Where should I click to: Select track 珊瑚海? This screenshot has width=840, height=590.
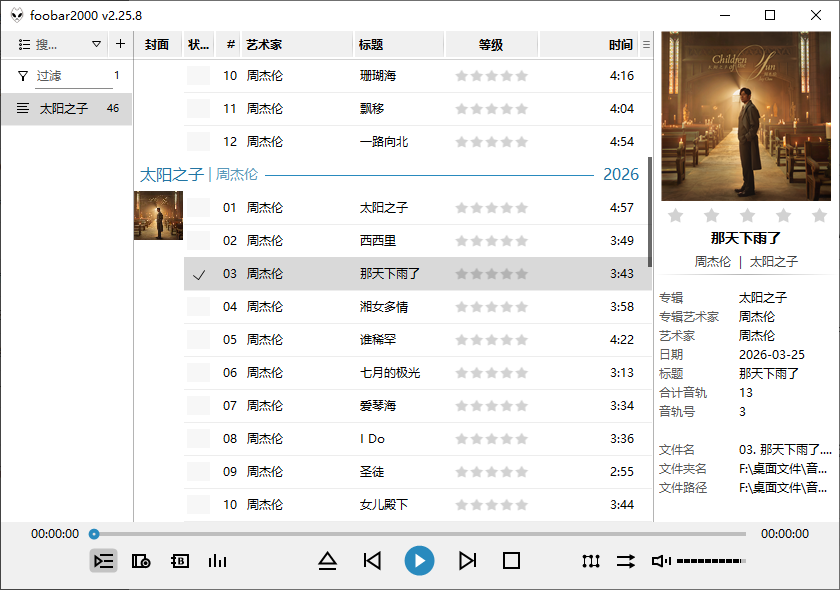(418, 76)
